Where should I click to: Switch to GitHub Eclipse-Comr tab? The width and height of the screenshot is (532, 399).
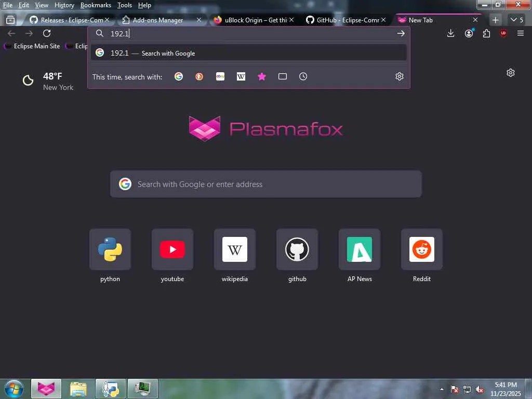345,20
